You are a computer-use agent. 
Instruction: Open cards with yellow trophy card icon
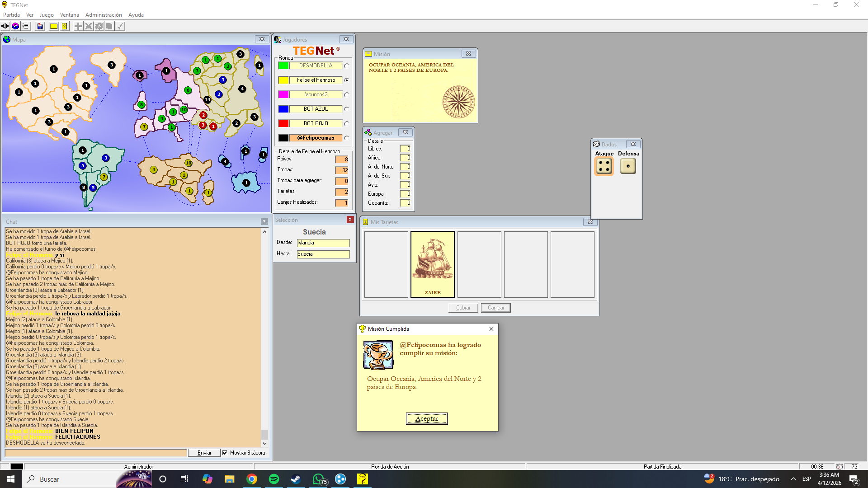pos(65,26)
